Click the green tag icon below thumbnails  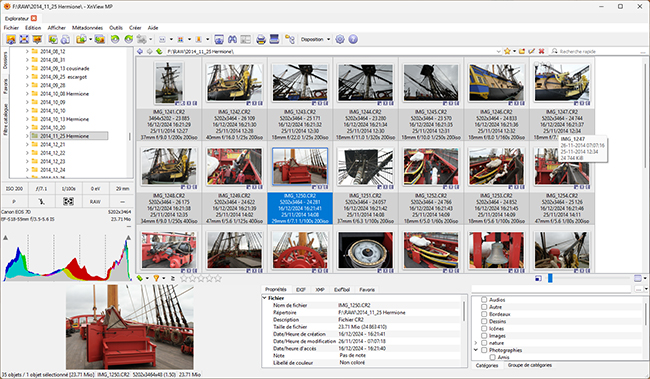[140, 278]
